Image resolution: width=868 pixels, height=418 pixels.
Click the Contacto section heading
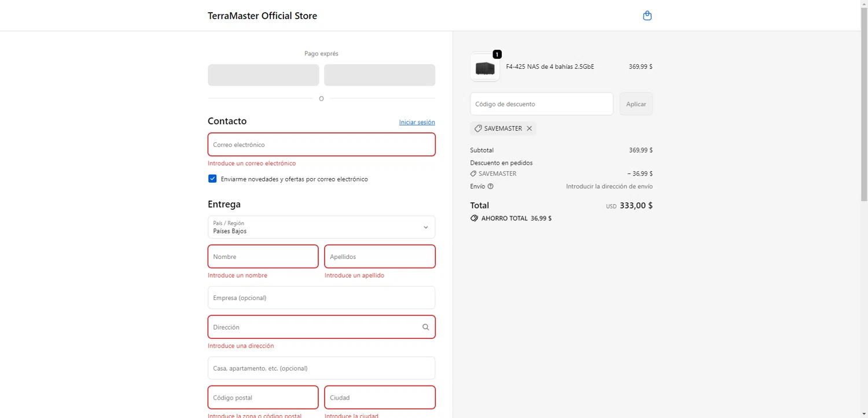(227, 121)
